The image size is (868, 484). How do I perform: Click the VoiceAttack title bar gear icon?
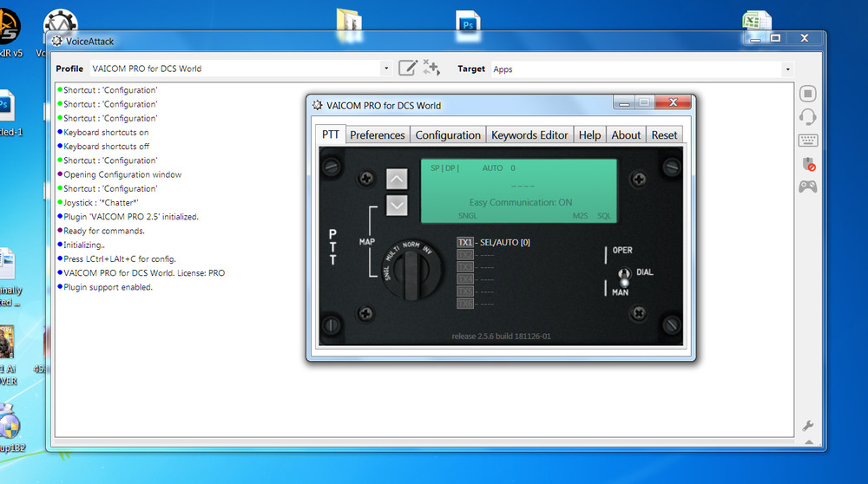click(57, 41)
